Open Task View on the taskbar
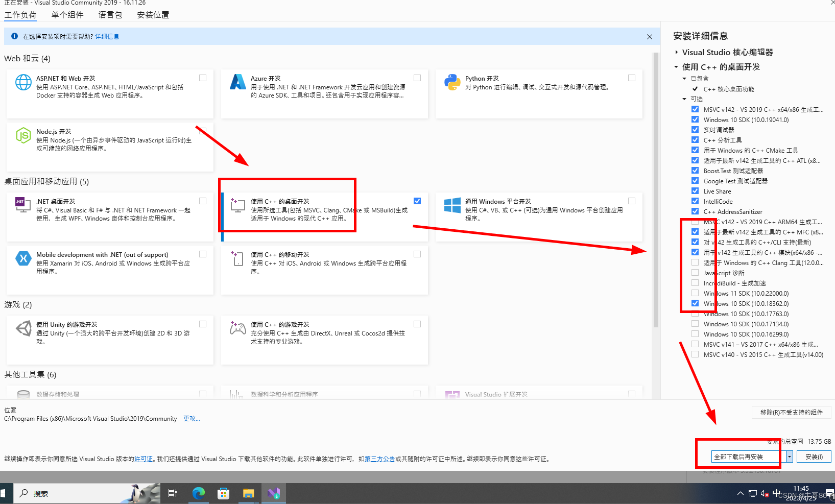The height and width of the screenshot is (504, 835). click(x=173, y=493)
